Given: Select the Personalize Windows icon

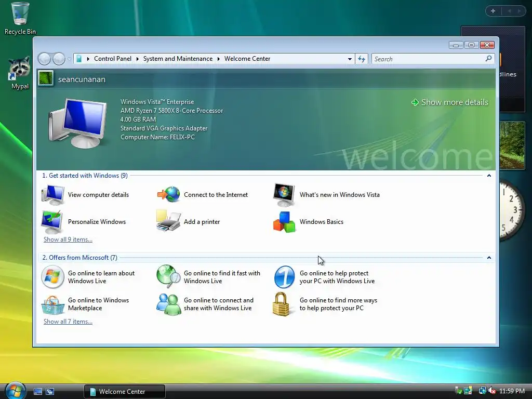Looking at the screenshot, I should (x=52, y=222).
